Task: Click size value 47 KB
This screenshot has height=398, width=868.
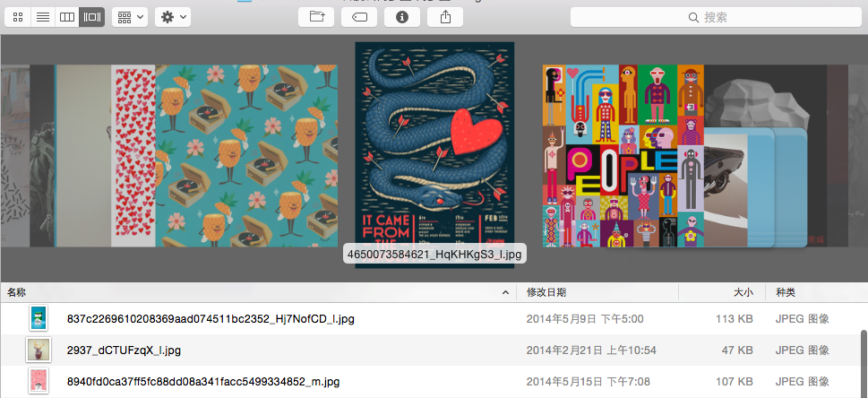Action: click(x=737, y=350)
